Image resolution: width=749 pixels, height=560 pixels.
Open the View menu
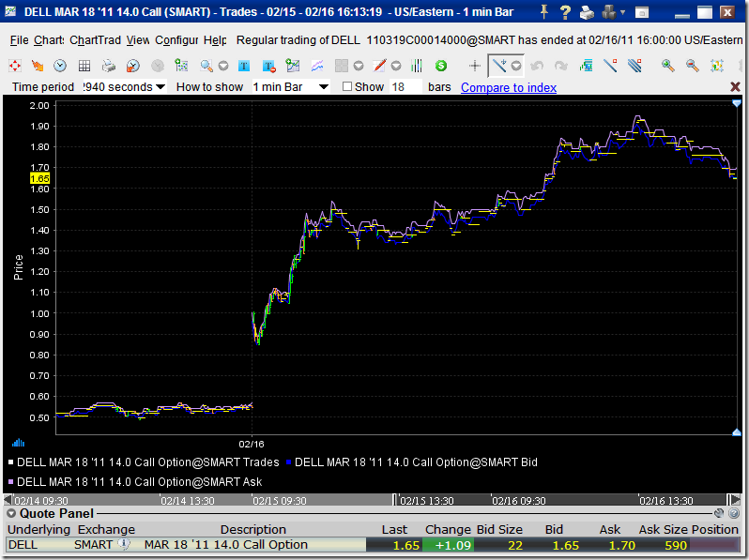138,40
